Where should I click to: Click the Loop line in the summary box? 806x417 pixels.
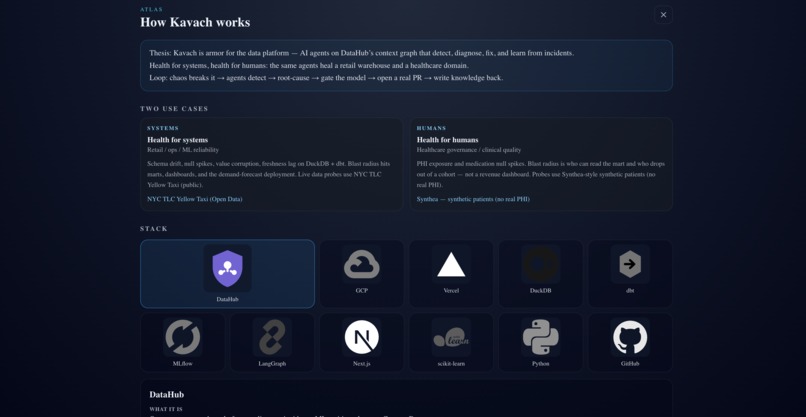pos(326,78)
